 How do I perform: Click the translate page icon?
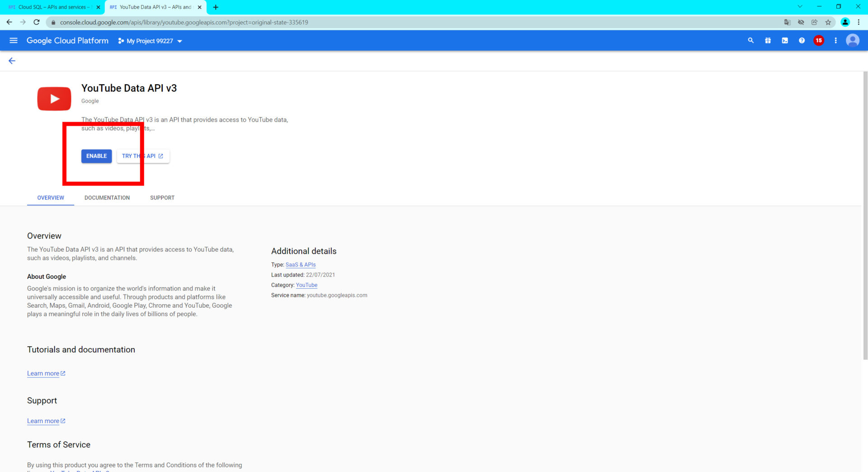pos(787,22)
